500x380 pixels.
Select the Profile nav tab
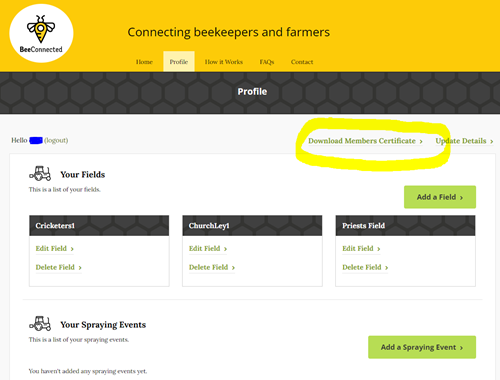tap(179, 62)
